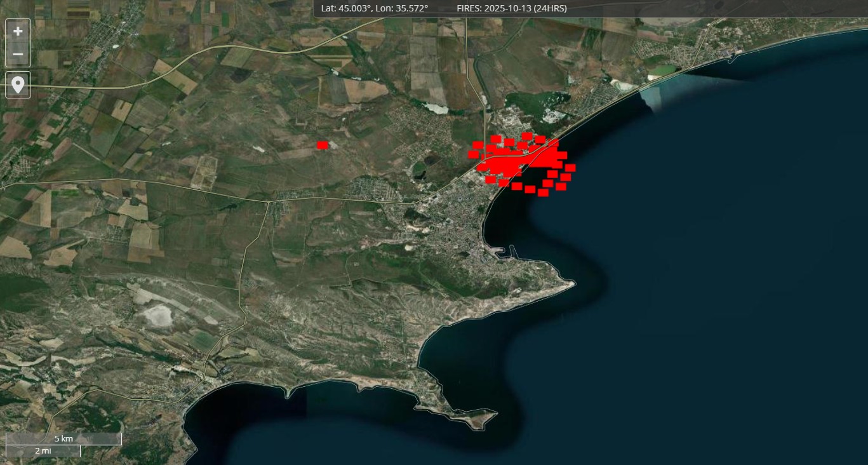Click the dense center of the fire cluster

point(508,163)
